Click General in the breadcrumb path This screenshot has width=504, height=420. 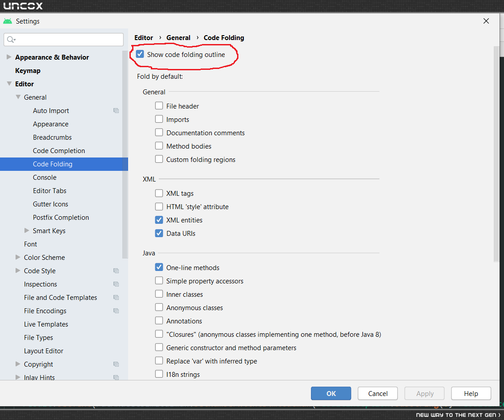click(178, 38)
